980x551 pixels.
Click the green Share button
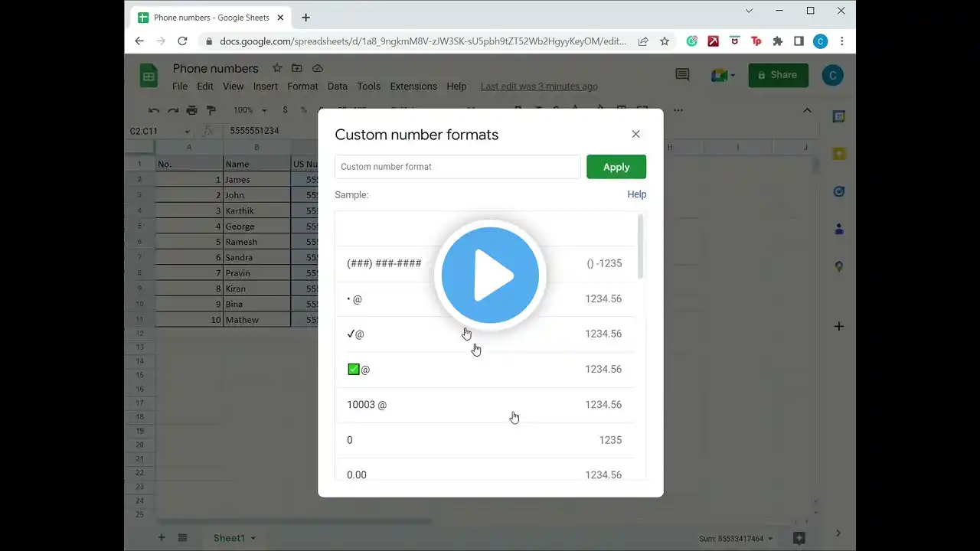[x=778, y=75]
